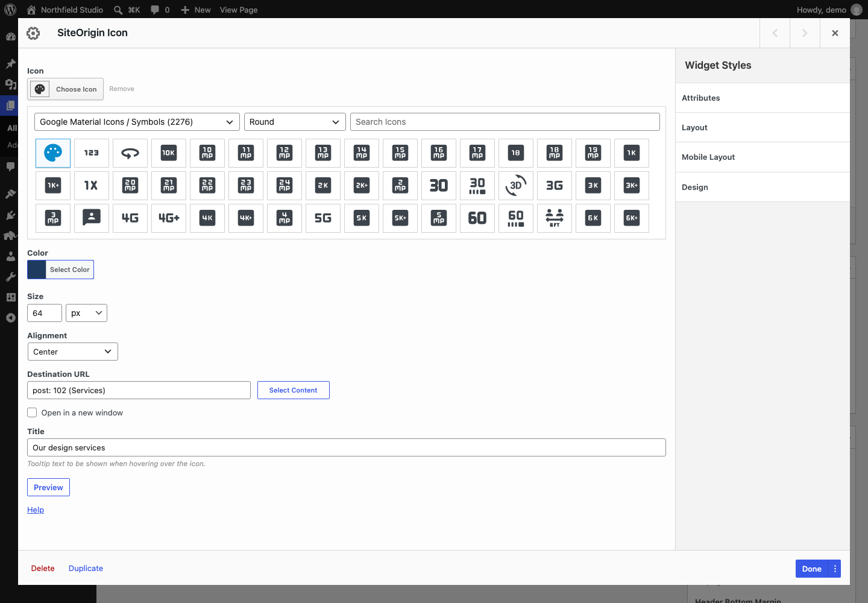Open the Round style dropdown
Image resolution: width=868 pixels, height=603 pixels.
click(295, 122)
